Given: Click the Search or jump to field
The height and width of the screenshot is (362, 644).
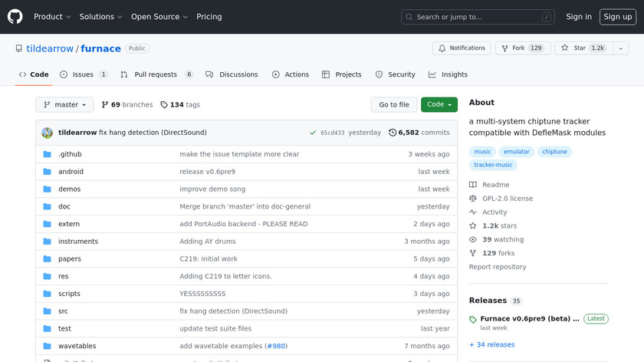Looking at the screenshot, I should (477, 17).
